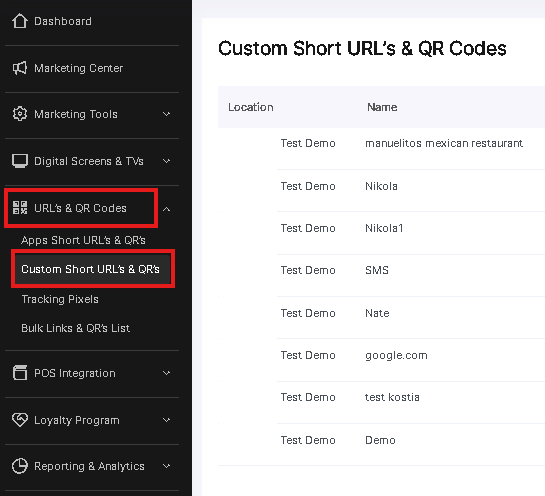Expand the Marketing Tools chevron
Image resolution: width=545 pixels, height=496 pixels.
pyautogui.click(x=167, y=114)
